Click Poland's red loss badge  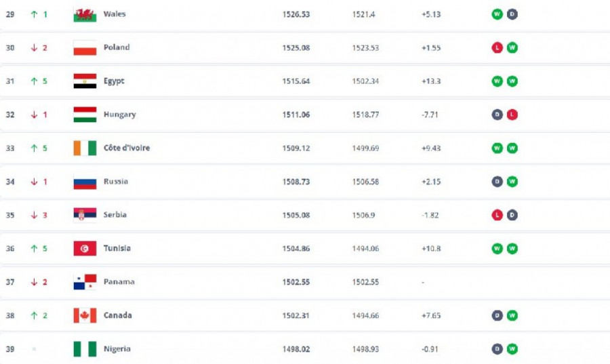tap(497, 47)
